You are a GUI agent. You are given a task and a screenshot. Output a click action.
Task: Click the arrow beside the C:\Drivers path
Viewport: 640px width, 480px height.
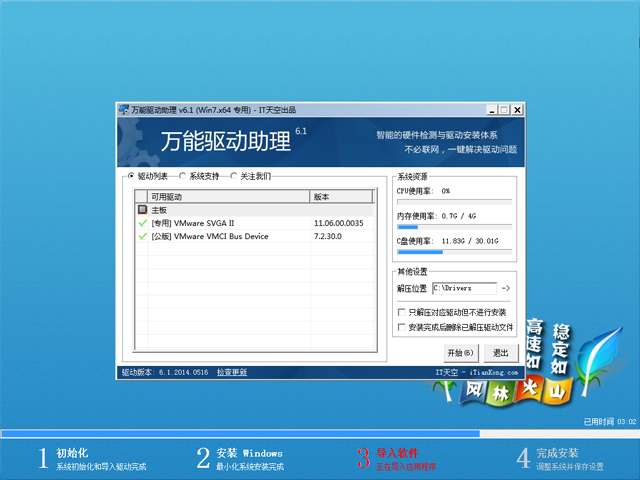coord(506,289)
